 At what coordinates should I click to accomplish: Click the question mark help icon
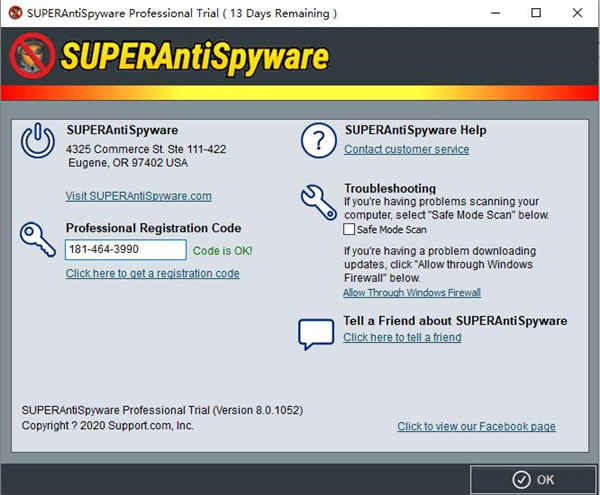(x=318, y=141)
